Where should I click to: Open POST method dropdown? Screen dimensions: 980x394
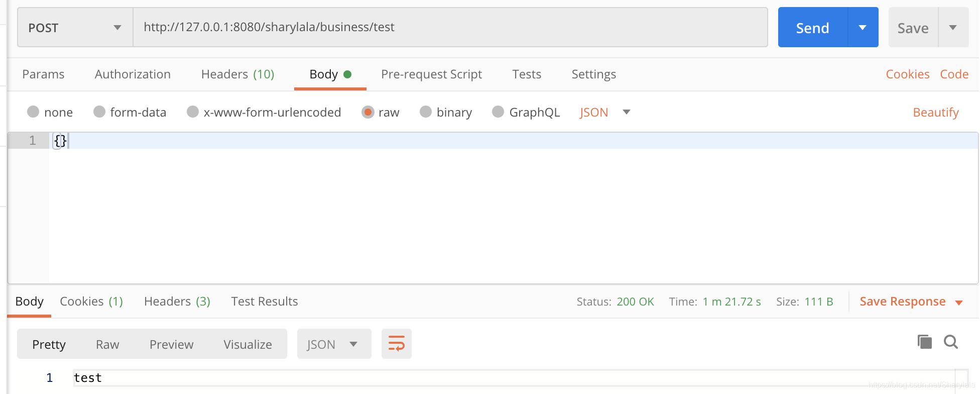point(75,28)
